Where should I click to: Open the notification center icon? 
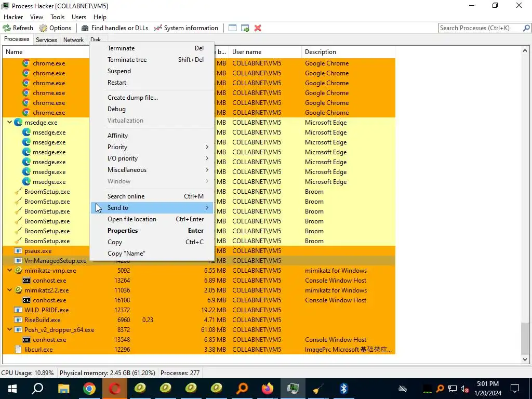tap(515, 389)
